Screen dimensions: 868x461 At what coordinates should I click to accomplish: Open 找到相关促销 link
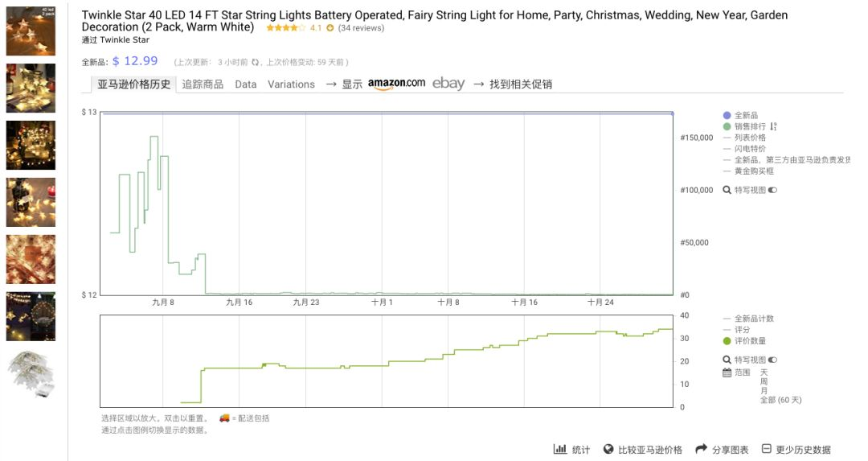coord(520,84)
